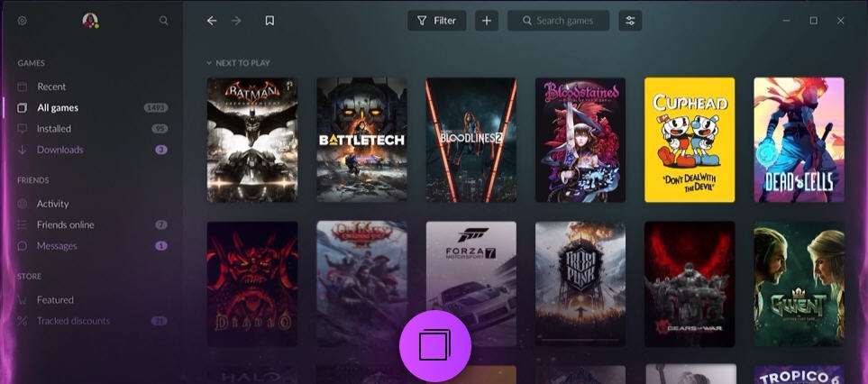Viewport: 868px width, 384px height.
Task: Click the Tracked discounts percent icon
Action: click(x=23, y=321)
